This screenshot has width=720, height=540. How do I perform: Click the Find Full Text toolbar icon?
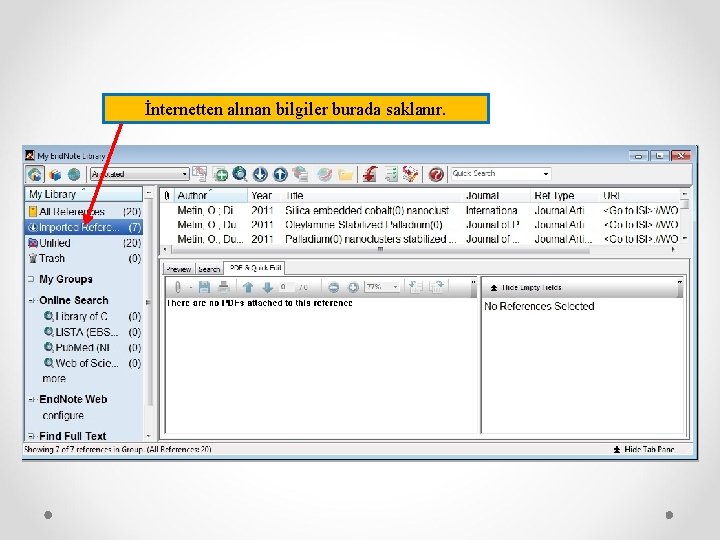click(x=300, y=174)
